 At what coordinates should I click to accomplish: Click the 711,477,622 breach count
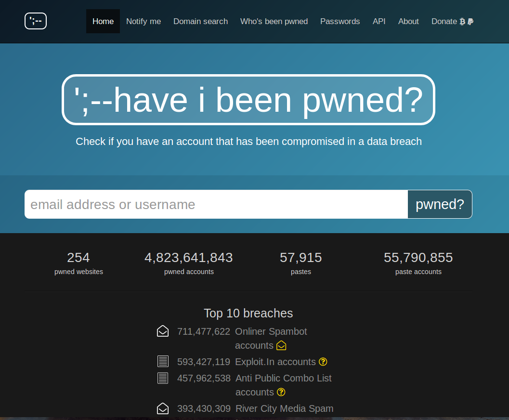point(204,331)
